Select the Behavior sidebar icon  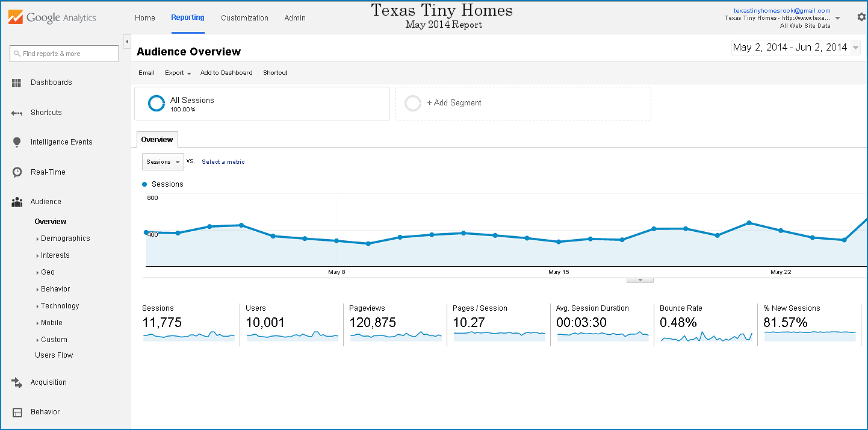pos(16,411)
